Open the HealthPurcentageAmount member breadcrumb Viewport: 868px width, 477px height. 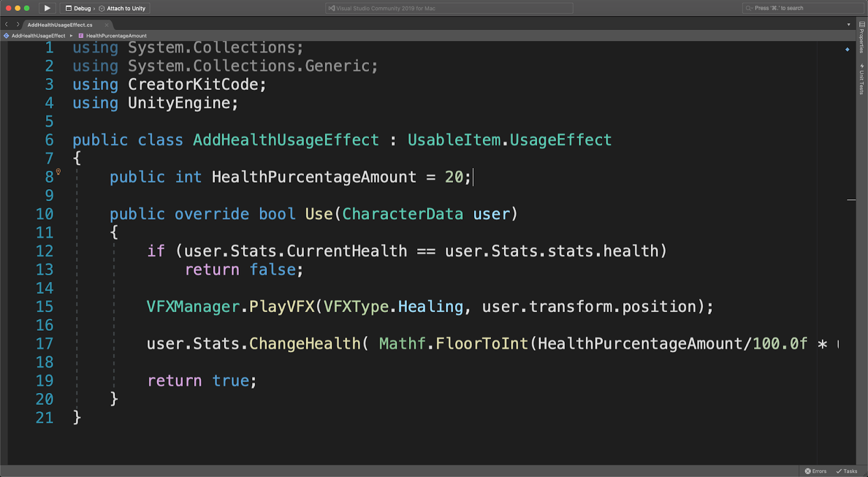pos(116,36)
